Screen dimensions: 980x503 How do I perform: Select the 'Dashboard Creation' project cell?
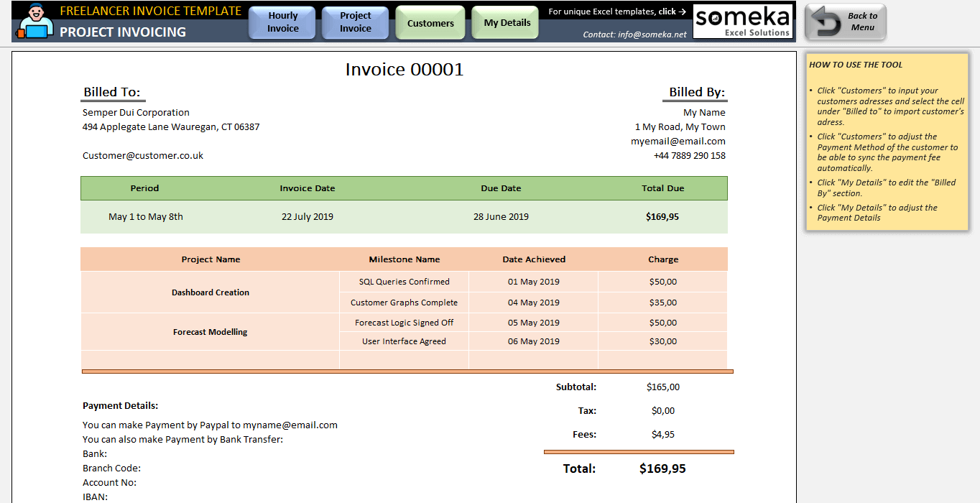tap(211, 292)
